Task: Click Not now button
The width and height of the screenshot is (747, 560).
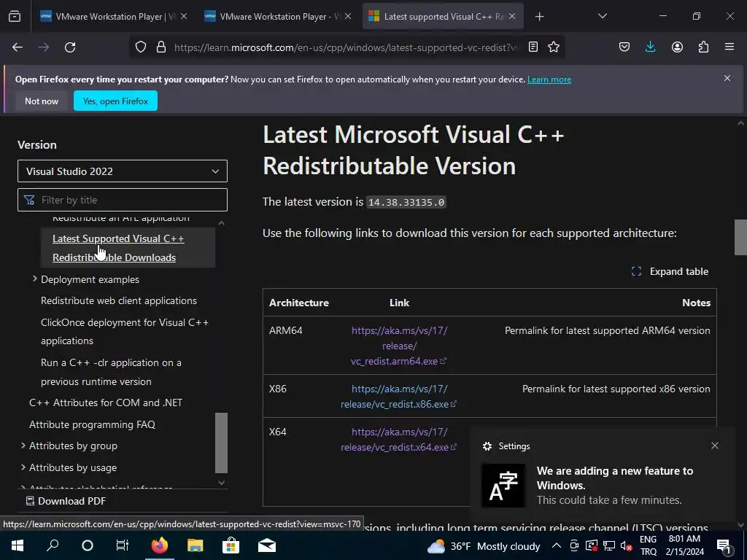Action: pos(42,101)
